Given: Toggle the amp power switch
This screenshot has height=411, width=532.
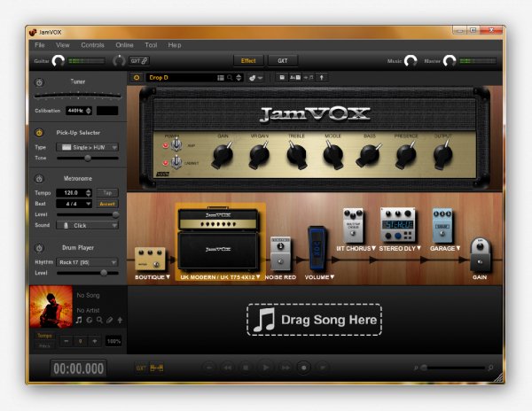Looking at the screenshot, I should point(176,144).
